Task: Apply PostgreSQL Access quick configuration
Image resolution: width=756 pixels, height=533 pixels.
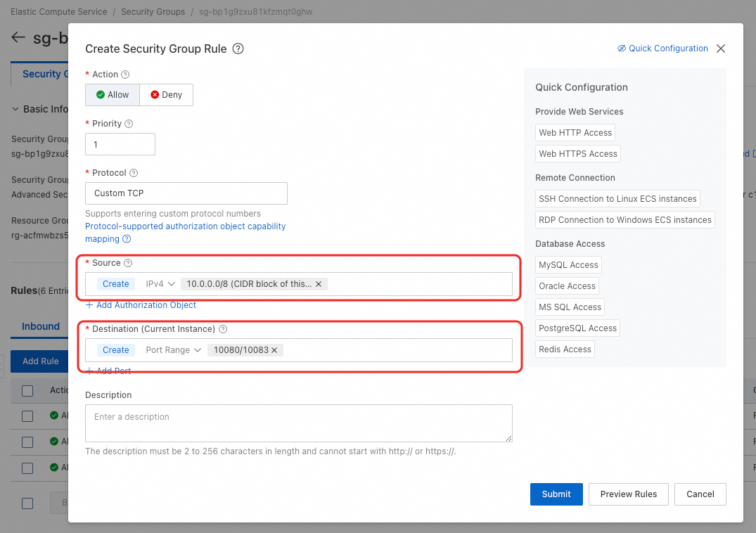Action: (x=577, y=328)
